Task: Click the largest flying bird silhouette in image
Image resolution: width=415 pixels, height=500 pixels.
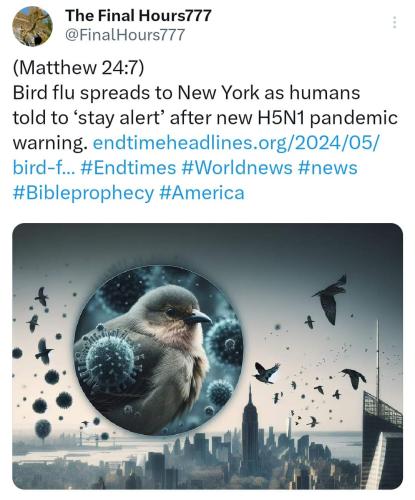Action: tap(331, 299)
